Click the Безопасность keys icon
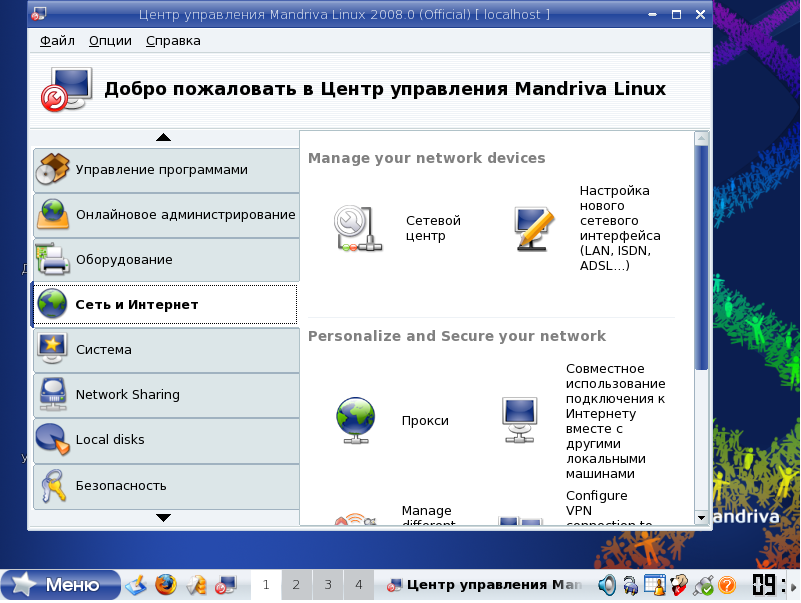 [53, 485]
